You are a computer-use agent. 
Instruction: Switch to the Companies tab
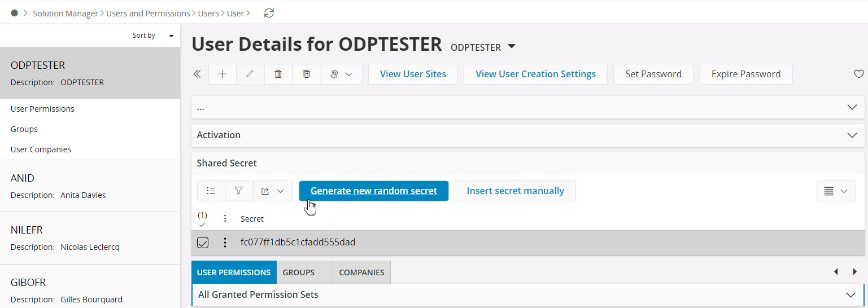coord(361,272)
